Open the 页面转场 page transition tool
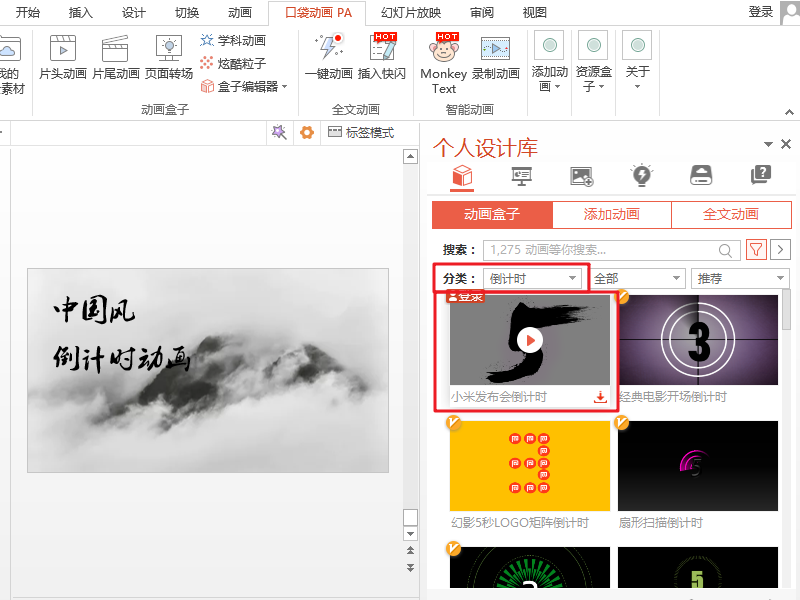This screenshot has height=600, width=800. coord(169,57)
